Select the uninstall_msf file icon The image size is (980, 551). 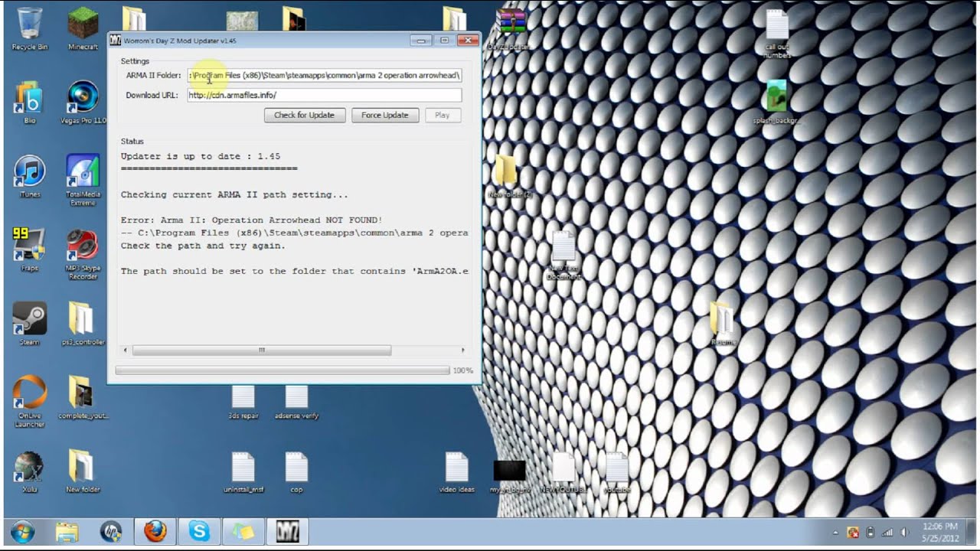243,471
